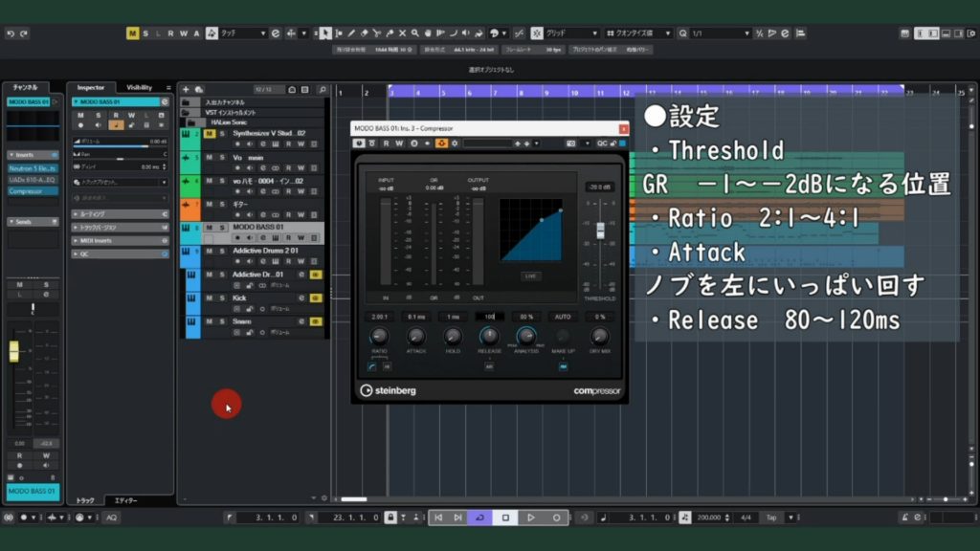Solo the MODO BASS 01 track
Image resolution: width=980 pixels, height=551 pixels.
click(222, 227)
